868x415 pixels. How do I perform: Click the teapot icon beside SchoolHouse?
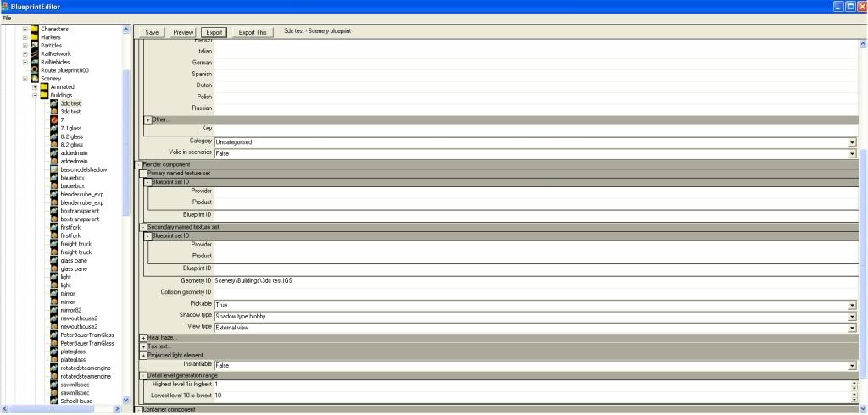(x=54, y=401)
